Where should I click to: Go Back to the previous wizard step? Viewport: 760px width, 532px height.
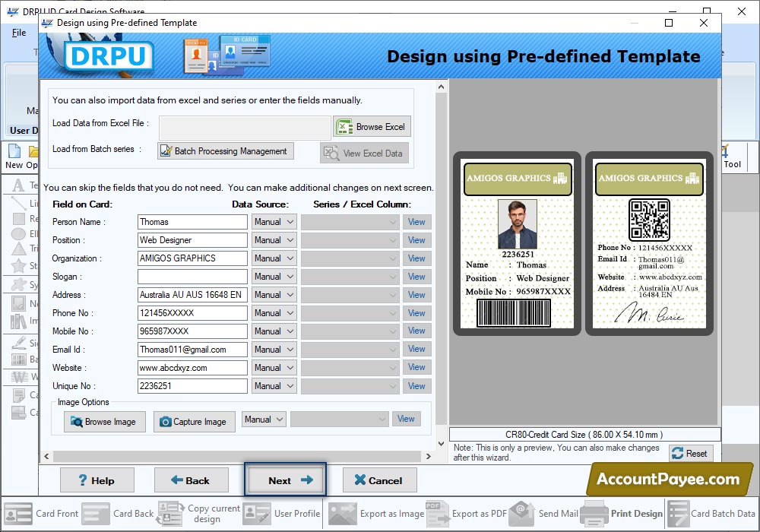tap(191, 480)
